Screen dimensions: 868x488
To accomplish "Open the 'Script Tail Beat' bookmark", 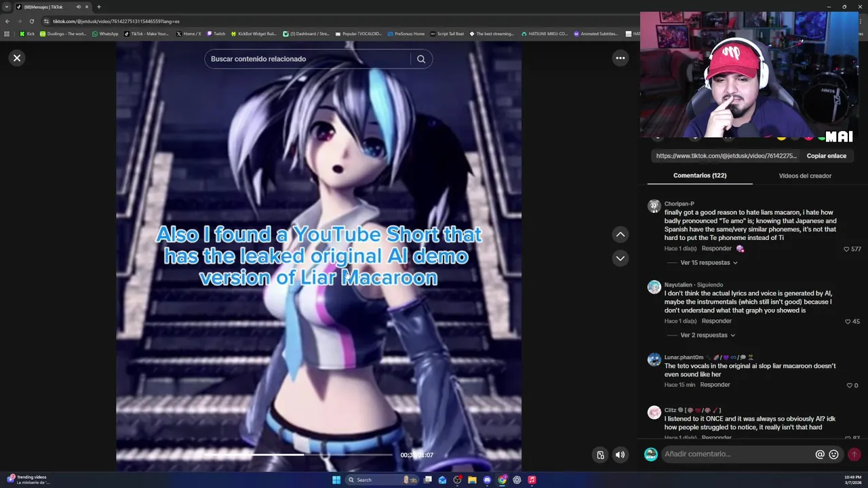I will [x=447, y=34].
